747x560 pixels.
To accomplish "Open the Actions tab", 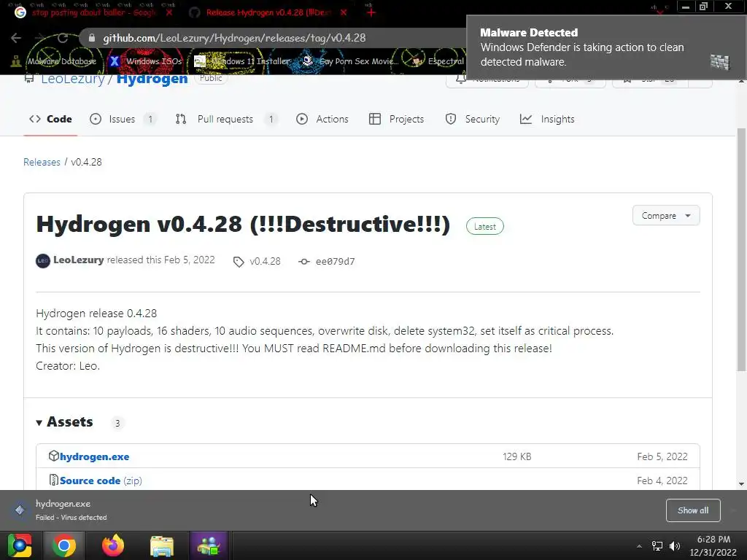I will pyautogui.click(x=322, y=119).
